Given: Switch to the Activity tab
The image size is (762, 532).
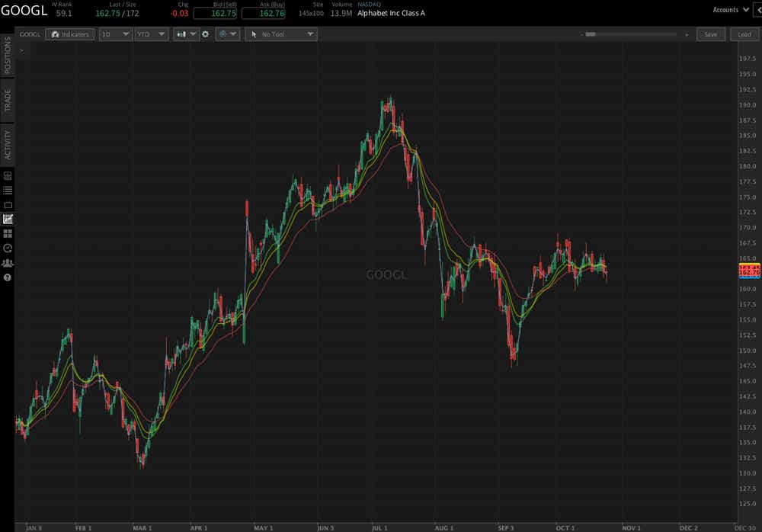Looking at the screenshot, I should coord(8,144).
